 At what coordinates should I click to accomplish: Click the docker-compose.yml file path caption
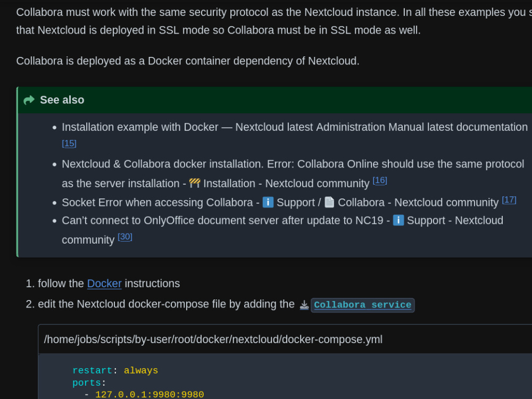point(213,339)
